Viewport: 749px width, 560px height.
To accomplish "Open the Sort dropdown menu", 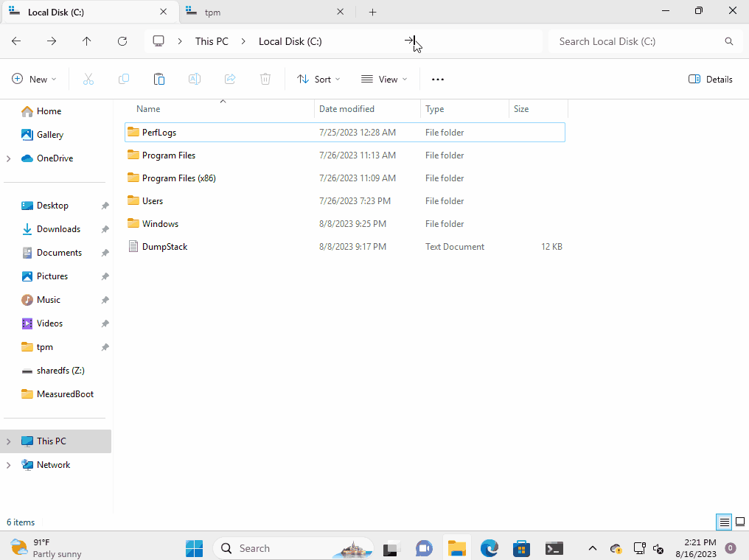I will point(318,80).
